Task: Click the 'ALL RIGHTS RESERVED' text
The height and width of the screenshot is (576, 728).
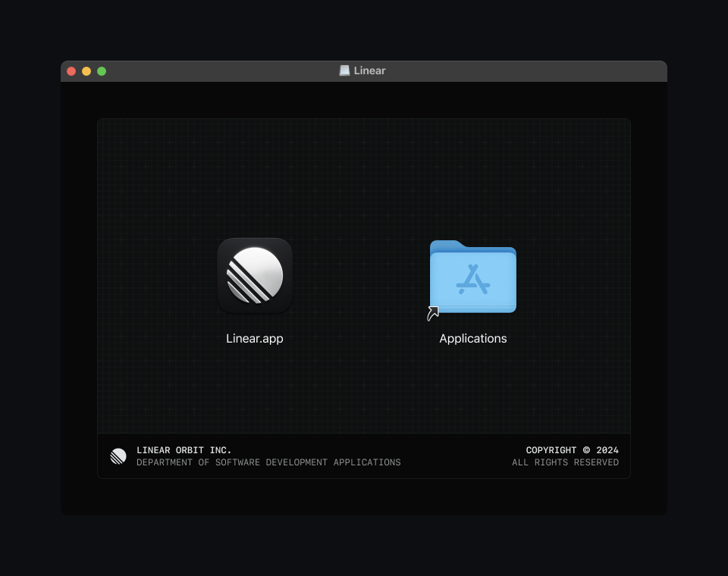Action: click(565, 462)
